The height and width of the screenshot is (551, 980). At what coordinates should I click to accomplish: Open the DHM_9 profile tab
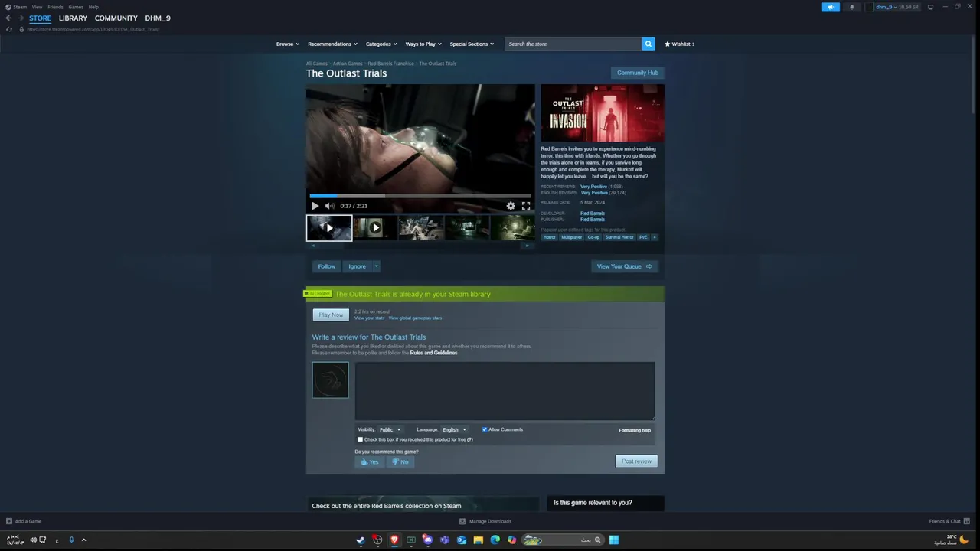[x=158, y=18]
